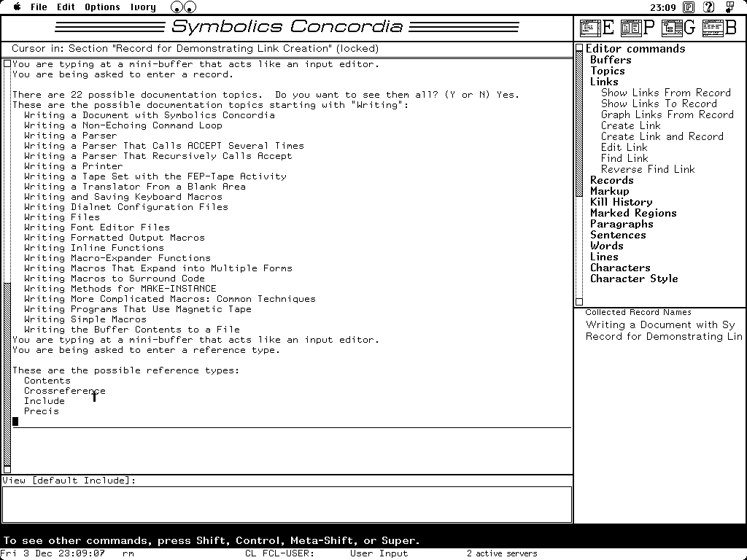The width and height of the screenshot is (747, 560).
Task: Expand the Buffers command category
Action: [611, 60]
